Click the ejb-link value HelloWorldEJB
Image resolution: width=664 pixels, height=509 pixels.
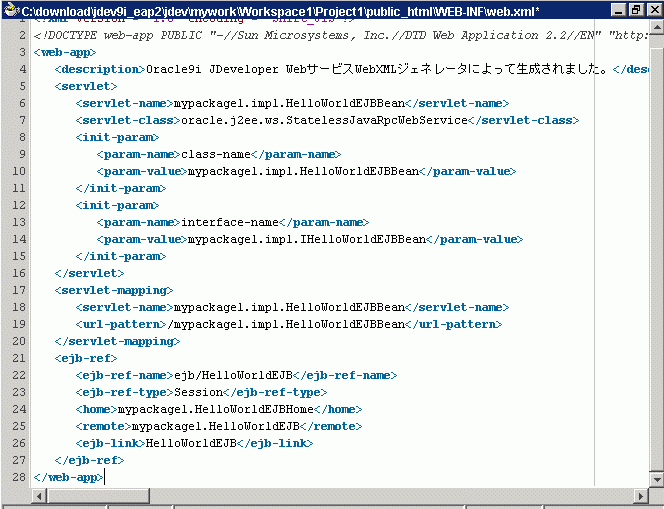click(191, 443)
